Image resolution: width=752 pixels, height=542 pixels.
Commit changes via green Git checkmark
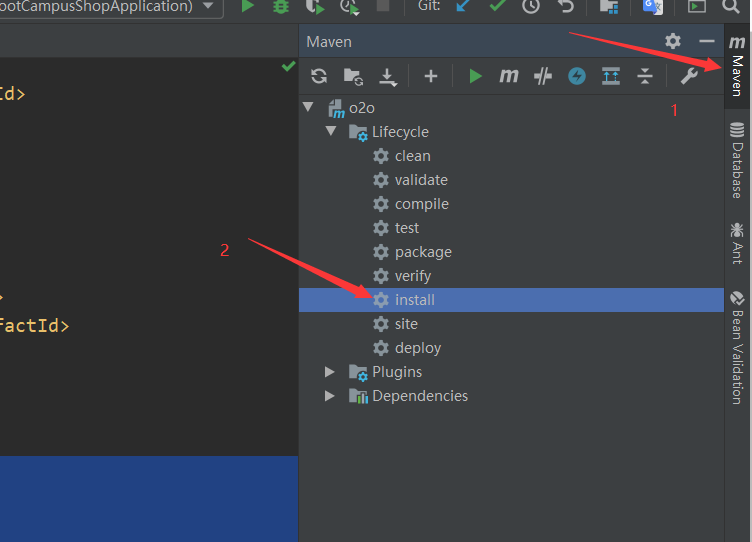pos(497,6)
